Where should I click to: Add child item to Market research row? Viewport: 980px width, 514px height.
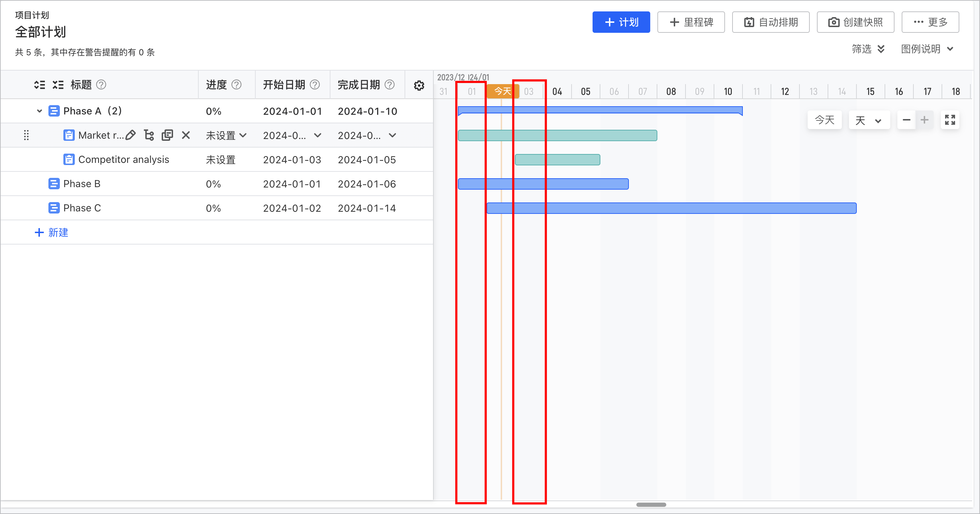coord(149,135)
